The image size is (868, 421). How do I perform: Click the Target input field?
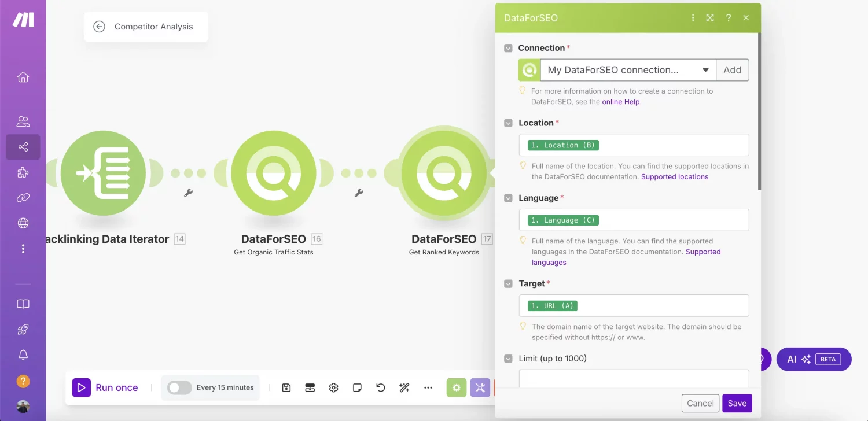(x=634, y=305)
